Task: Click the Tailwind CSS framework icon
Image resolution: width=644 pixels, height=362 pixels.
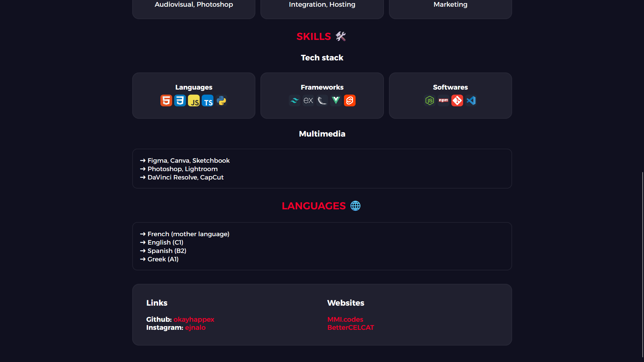Action: click(294, 101)
